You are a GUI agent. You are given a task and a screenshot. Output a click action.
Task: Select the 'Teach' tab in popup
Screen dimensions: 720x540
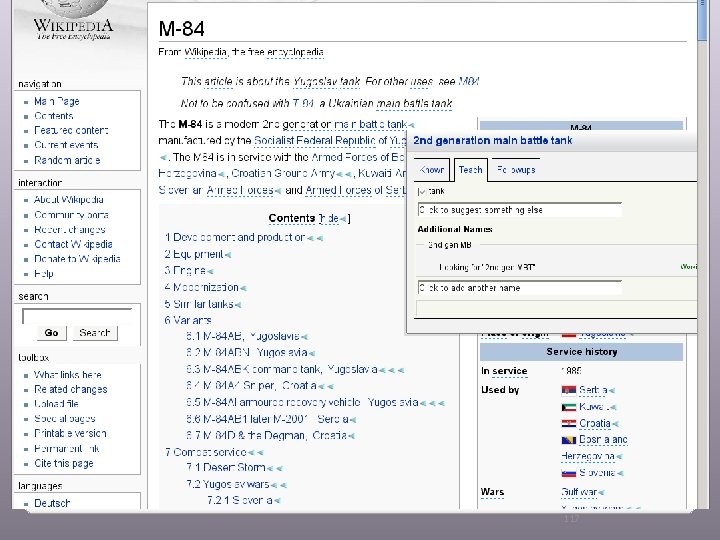[x=471, y=170]
